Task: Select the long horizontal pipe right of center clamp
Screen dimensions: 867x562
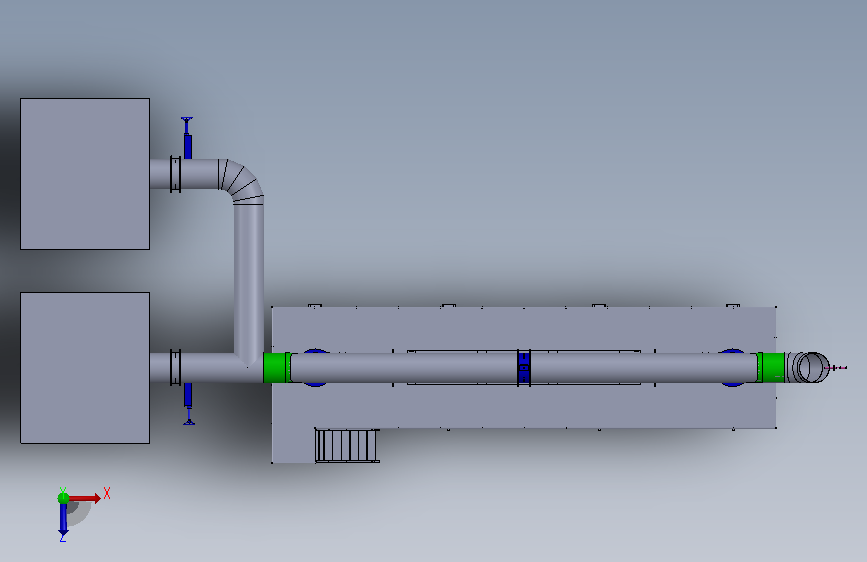Action: [644, 368]
